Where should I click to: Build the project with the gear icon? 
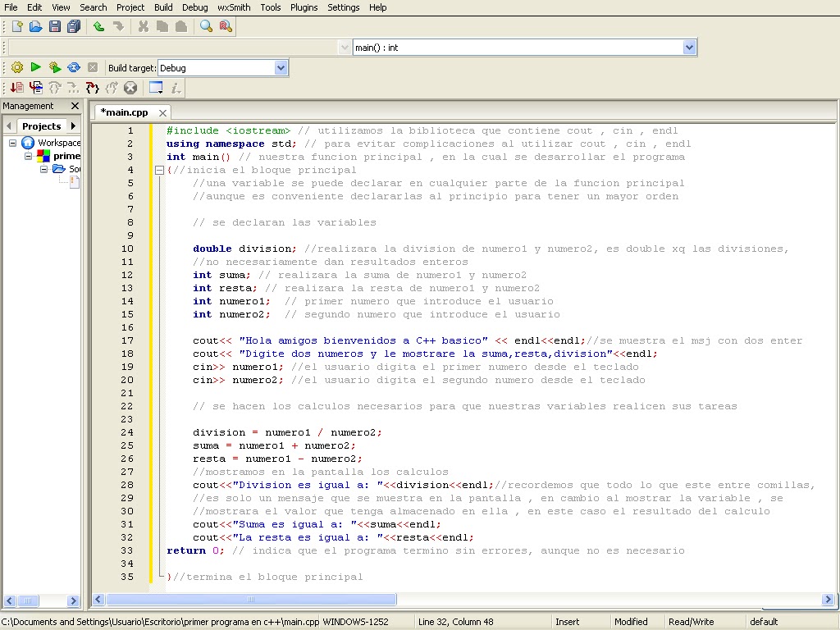[x=17, y=67]
